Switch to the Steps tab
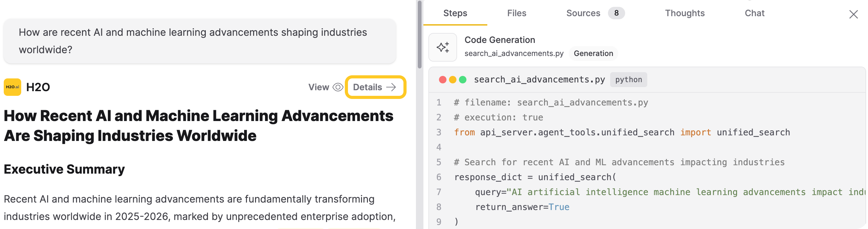Screen dimensions: 868x229 [455, 13]
